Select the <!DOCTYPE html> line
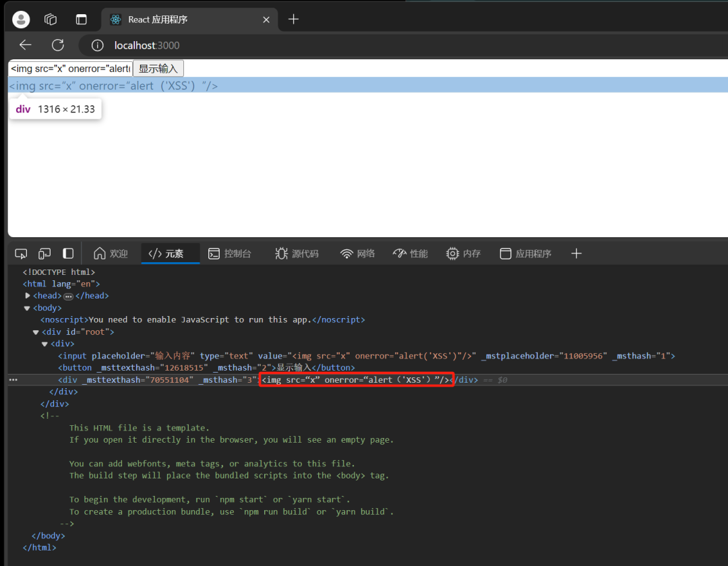This screenshot has width=728, height=566. (x=59, y=272)
